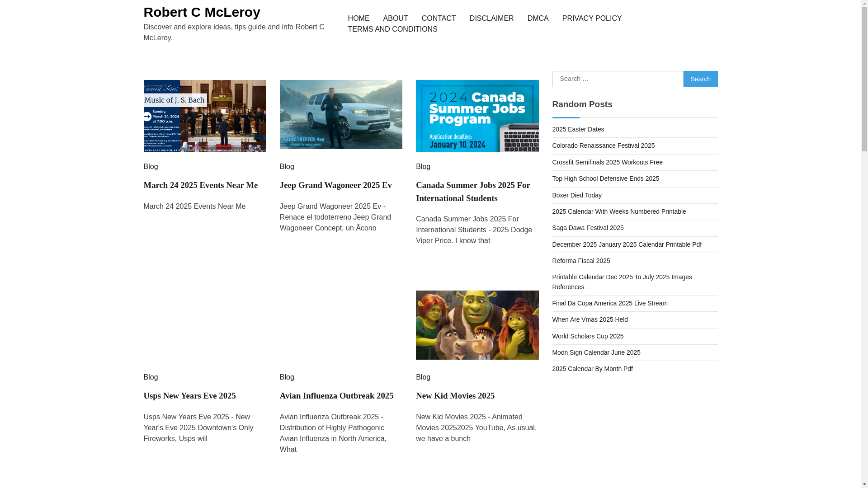Focus the Search input field

pyautogui.click(x=618, y=79)
